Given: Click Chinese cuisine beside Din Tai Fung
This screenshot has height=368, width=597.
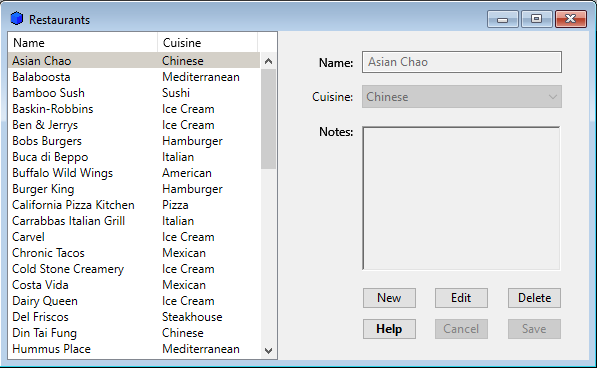Looking at the screenshot, I should pos(183,333).
